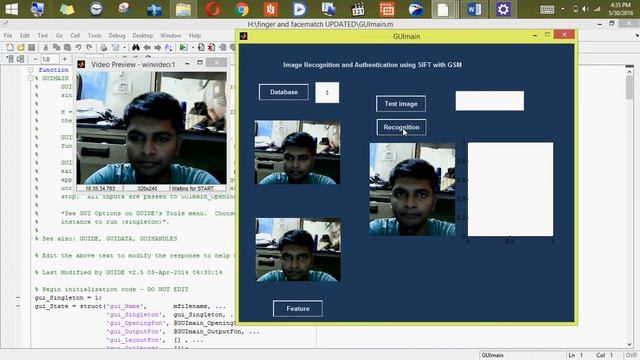Open the Windows Start button
This screenshot has width=640, height=360.
(x=11, y=9)
